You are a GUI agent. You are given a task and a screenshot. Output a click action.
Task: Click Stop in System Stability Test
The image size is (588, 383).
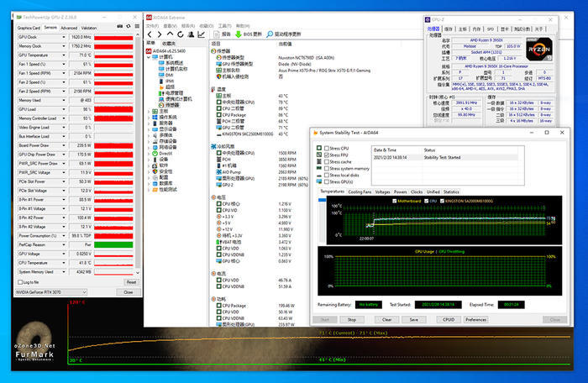(352, 320)
